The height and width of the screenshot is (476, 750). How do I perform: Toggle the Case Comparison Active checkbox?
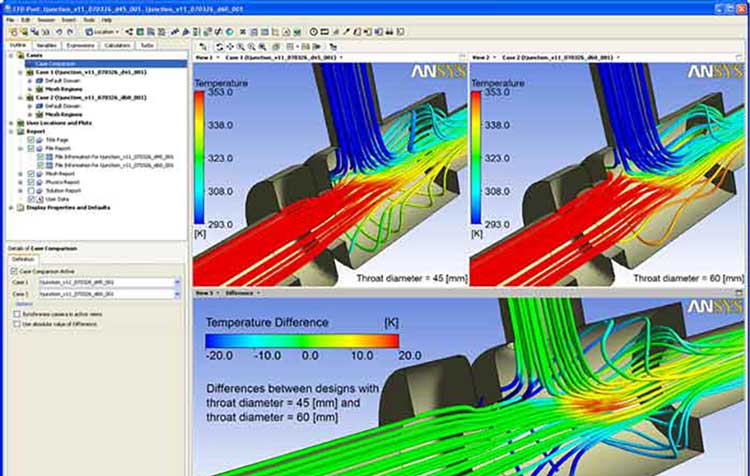[x=14, y=271]
